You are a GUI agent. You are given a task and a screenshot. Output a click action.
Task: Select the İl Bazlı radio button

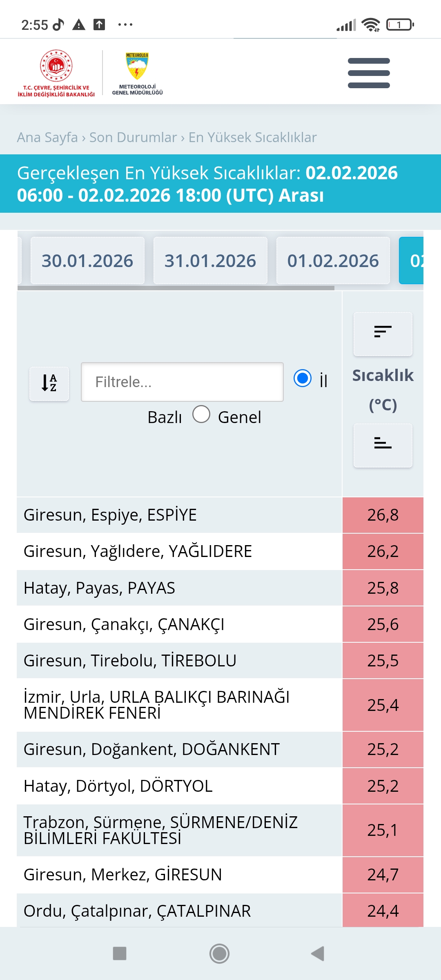click(303, 378)
